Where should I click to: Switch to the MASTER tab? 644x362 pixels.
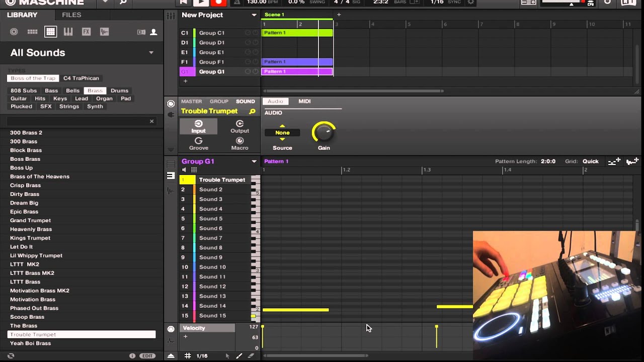pos(191,102)
